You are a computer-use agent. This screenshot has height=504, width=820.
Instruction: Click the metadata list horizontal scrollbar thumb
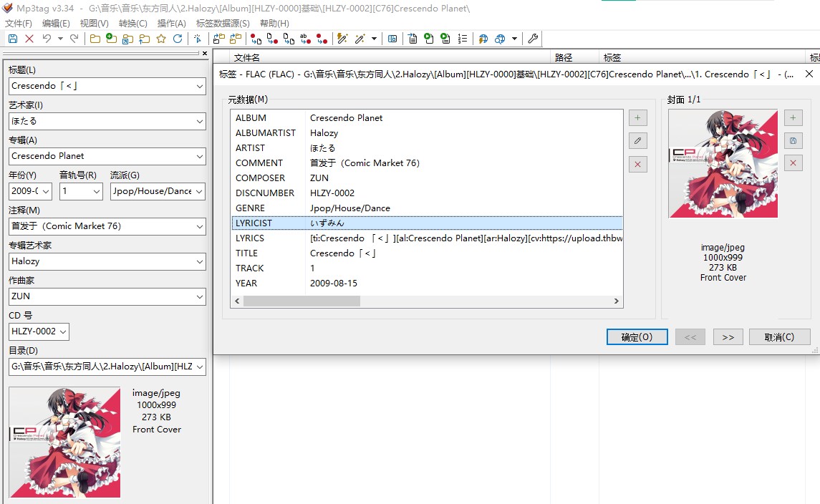tap(302, 301)
